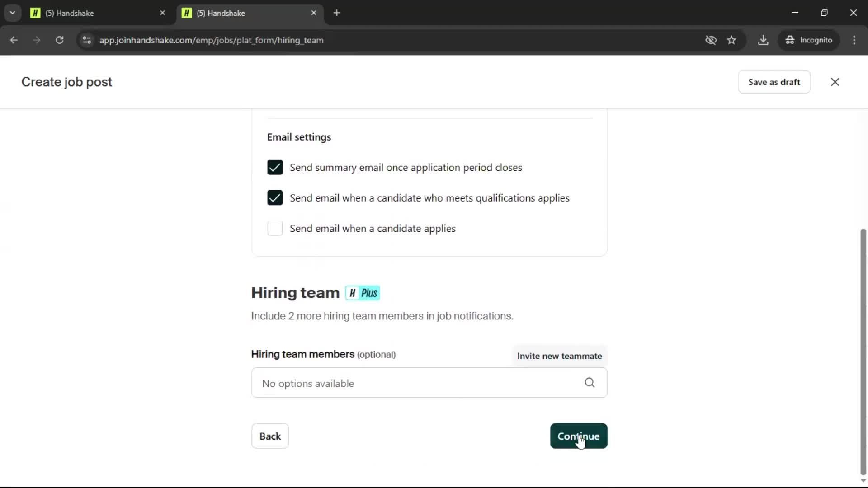Uncheck Send summary email once application period closes
Image resolution: width=868 pixels, height=488 pixels.
point(275,167)
